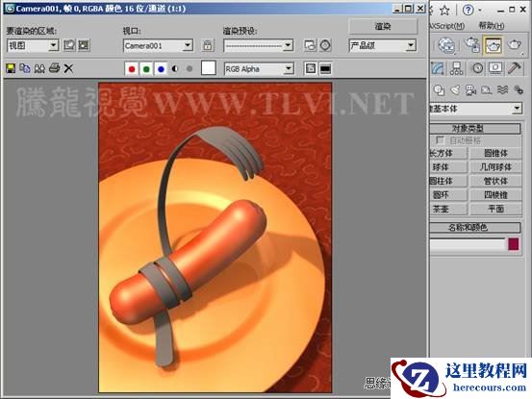Toggle the alpha channel display button
The image size is (532, 399).
175,69
